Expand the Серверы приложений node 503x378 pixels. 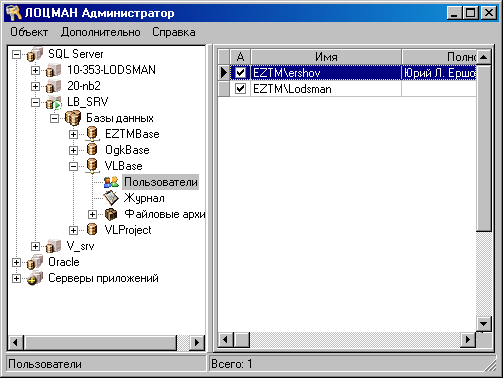16,278
